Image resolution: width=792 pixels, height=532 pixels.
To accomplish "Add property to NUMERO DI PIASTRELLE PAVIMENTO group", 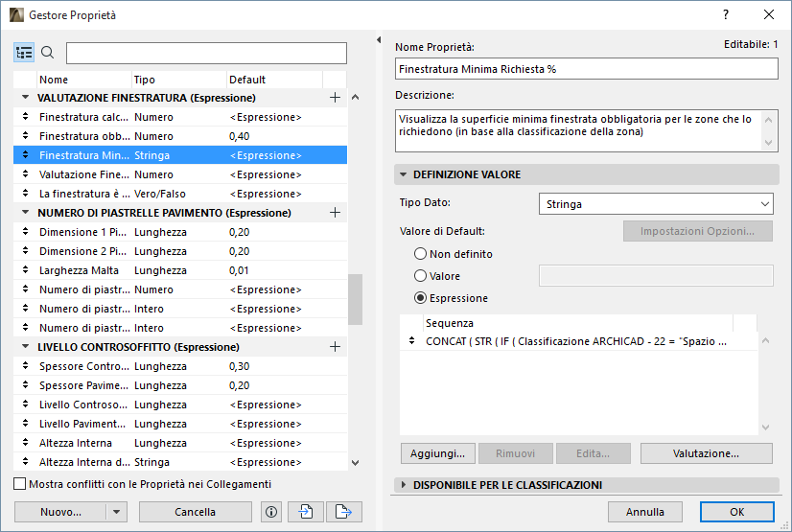I will 335,213.
